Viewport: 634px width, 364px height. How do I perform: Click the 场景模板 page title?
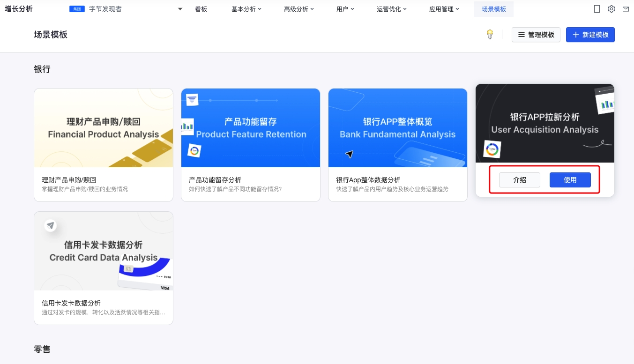[51, 35]
